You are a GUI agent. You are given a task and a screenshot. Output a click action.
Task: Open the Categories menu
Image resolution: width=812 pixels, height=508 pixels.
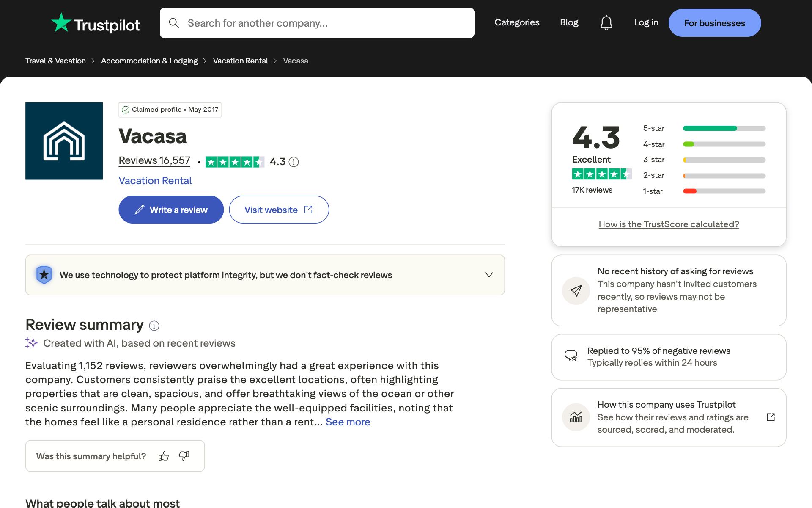(517, 22)
